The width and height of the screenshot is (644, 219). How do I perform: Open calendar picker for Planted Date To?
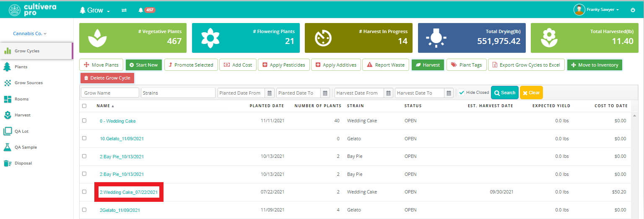[325, 93]
